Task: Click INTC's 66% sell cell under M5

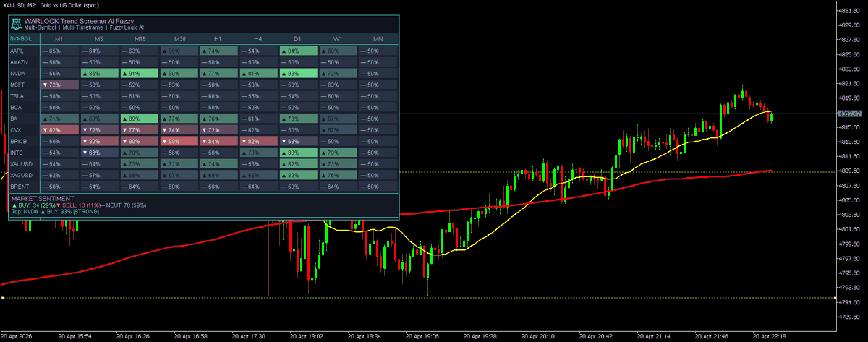Action: [x=99, y=153]
